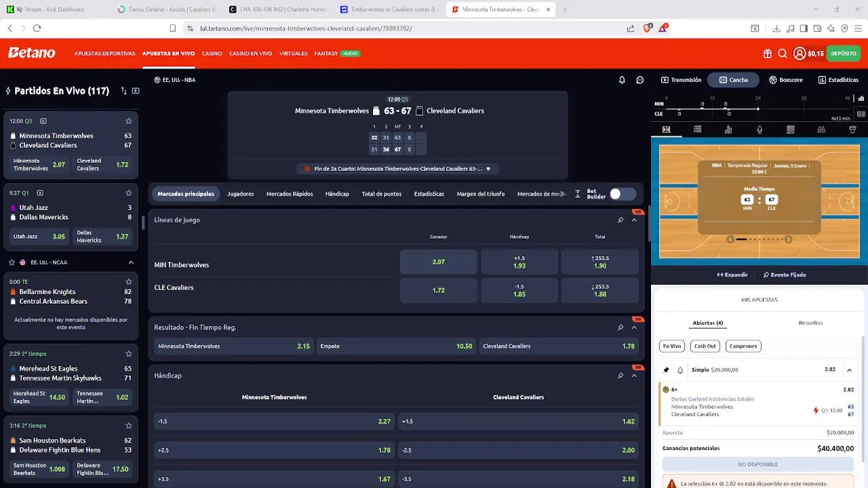This screenshot has width=868, height=488.
Task: Click the sort arrows beside Partidos En Vivo
Action: (x=123, y=91)
